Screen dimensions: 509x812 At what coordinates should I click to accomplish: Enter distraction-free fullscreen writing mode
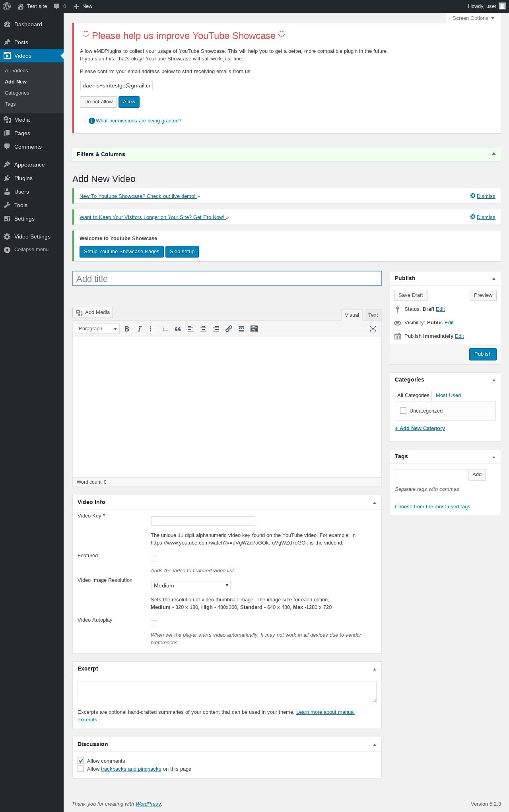pos(373,329)
